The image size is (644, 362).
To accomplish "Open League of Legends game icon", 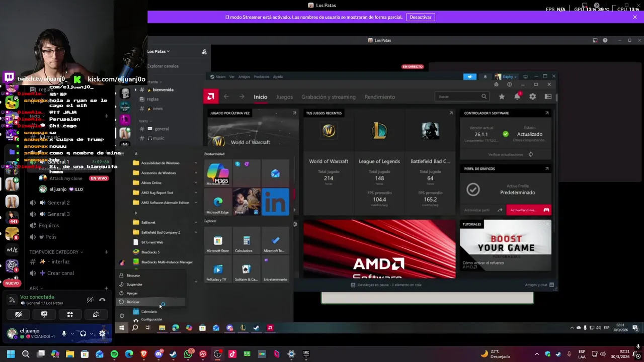I will click(379, 132).
